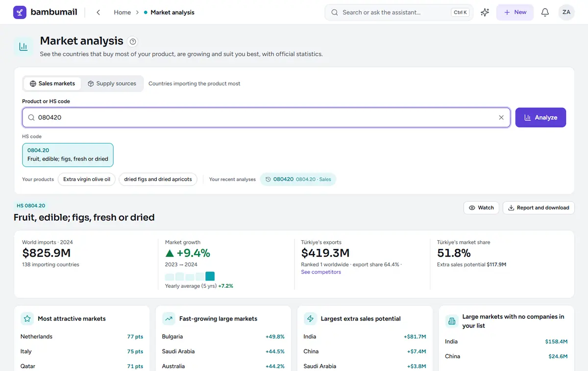Select Qatar in Most attractive markets
Image resolution: width=588 pixels, height=371 pixels.
[82, 366]
